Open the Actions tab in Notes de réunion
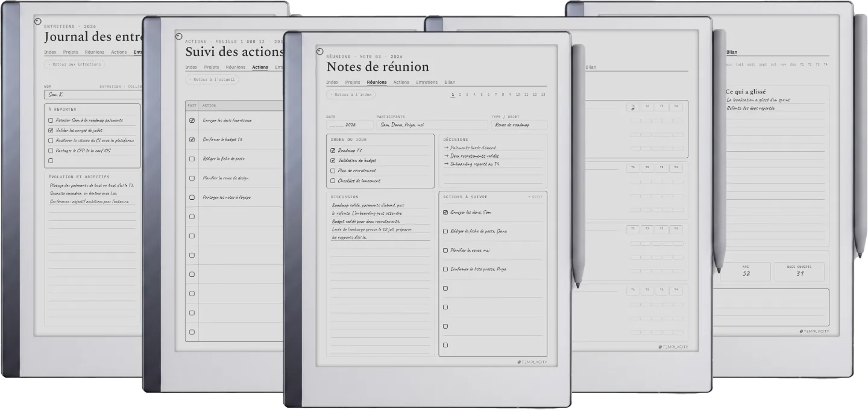Screen dimensions: 868x410 (x=401, y=82)
